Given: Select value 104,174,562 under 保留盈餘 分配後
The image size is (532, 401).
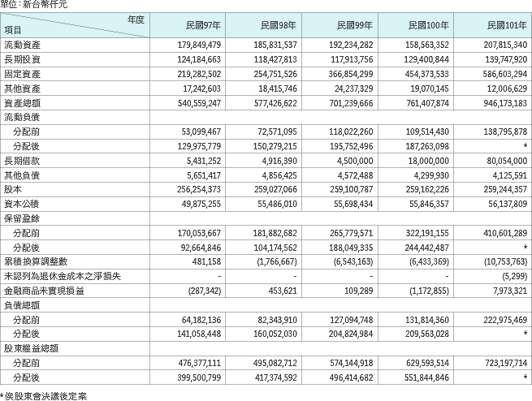Looking at the screenshot, I should (275, 248).
